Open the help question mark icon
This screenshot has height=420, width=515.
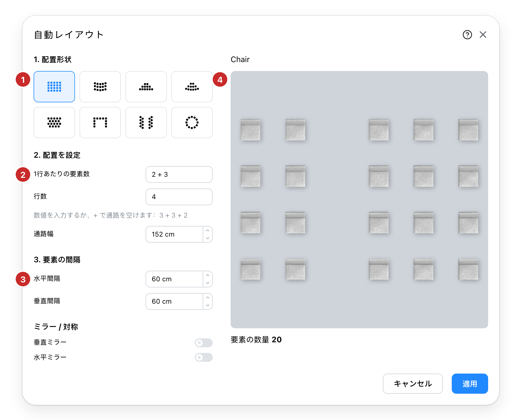467,35
